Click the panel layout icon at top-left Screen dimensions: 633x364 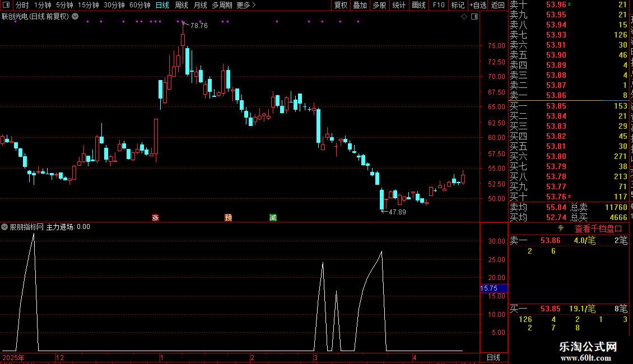coord(6,5)
